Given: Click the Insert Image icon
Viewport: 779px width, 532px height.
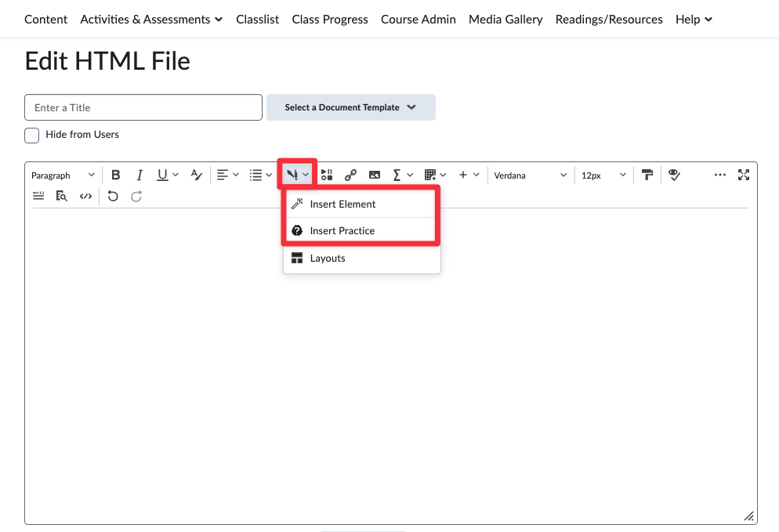Looking at the screenshot, I should click(x=375, y=176).
